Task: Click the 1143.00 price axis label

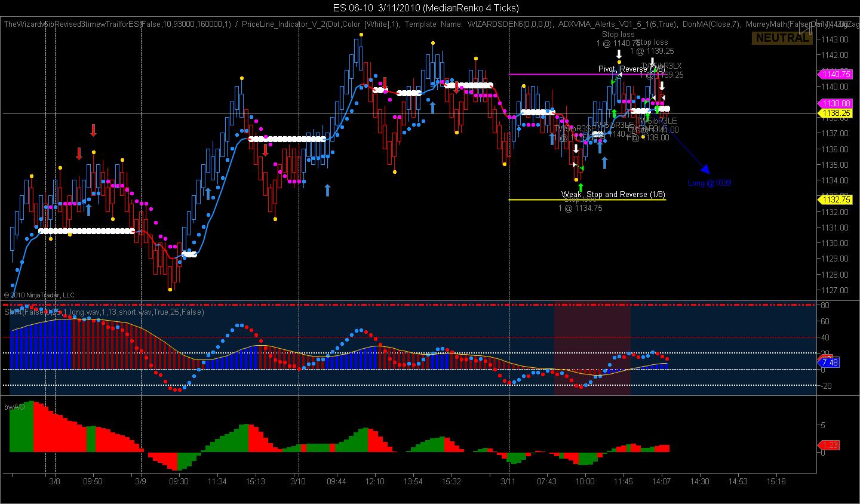Action: pos(835,39)
